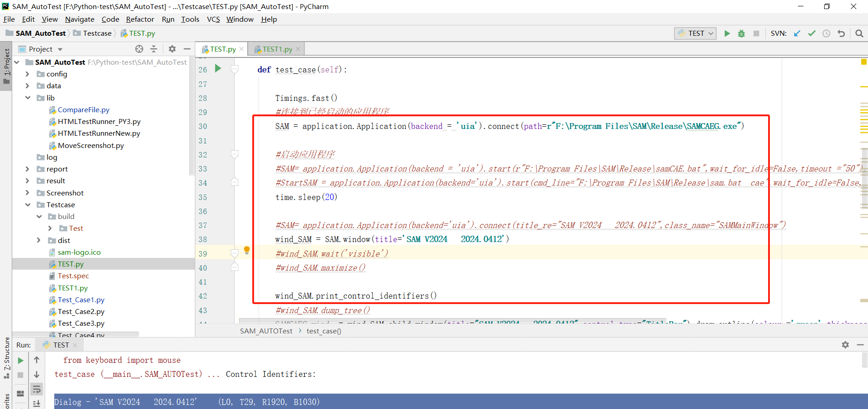Click the SVN Commit checkmark icon
The image size is (868, 409).
pyautogui.click(x=812, y=33)
